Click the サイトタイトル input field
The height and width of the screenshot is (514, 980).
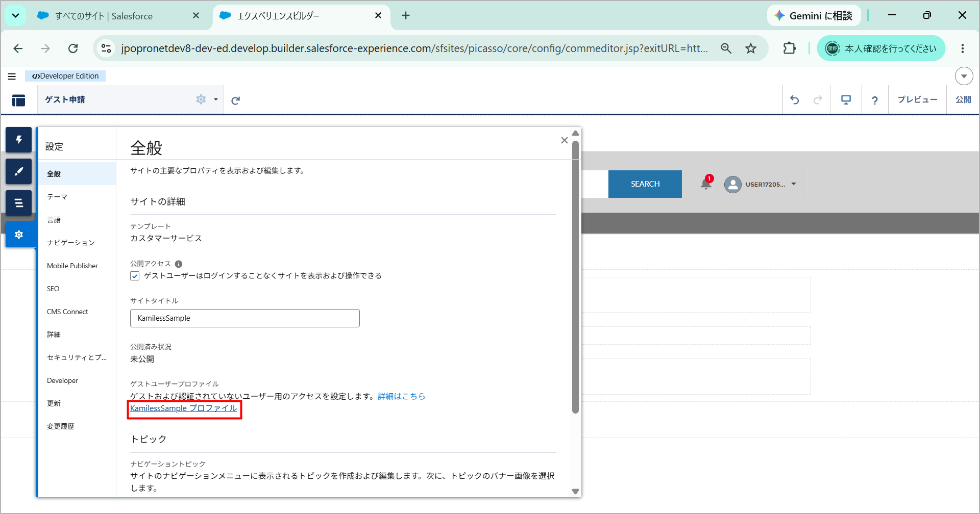pyautogui.click(x=245, y=318)
